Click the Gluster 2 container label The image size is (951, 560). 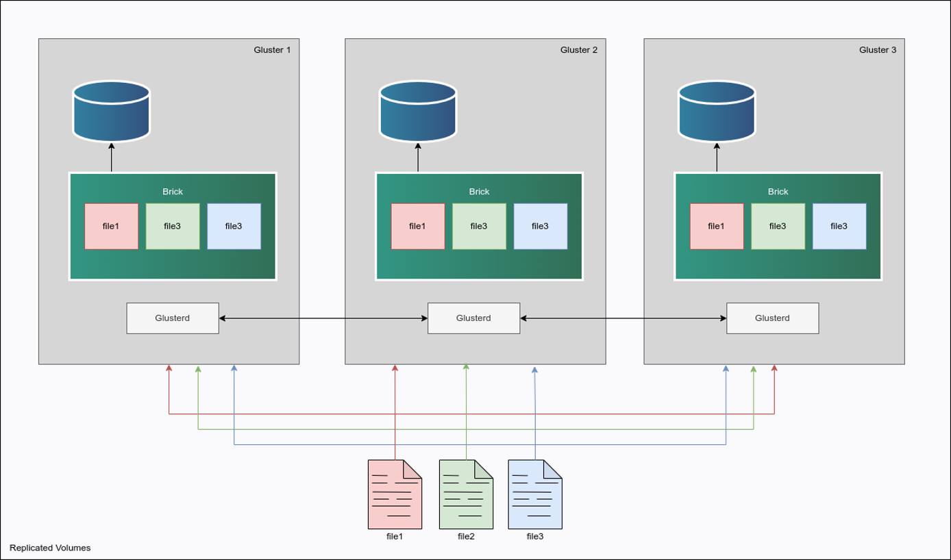[x=579, y=49]
